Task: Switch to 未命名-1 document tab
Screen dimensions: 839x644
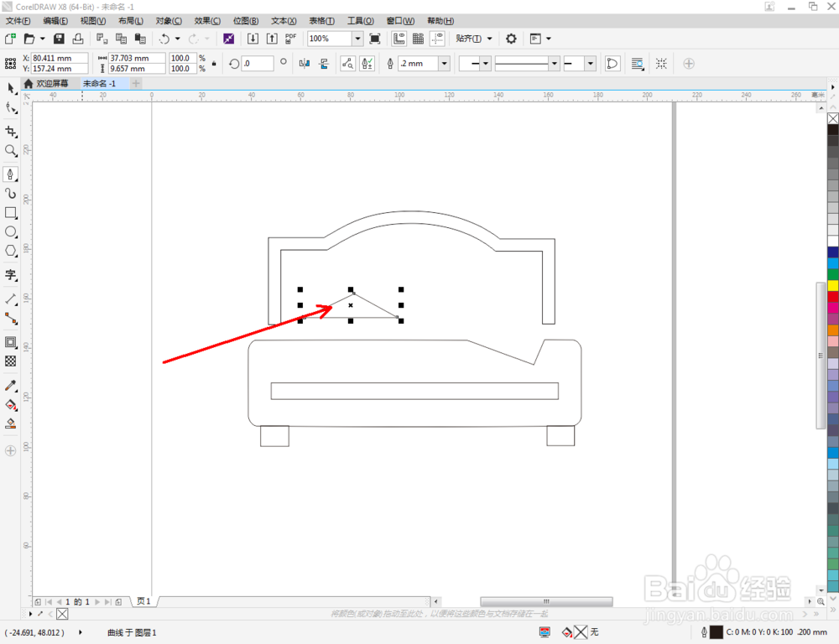Action: tap(100, 84)
